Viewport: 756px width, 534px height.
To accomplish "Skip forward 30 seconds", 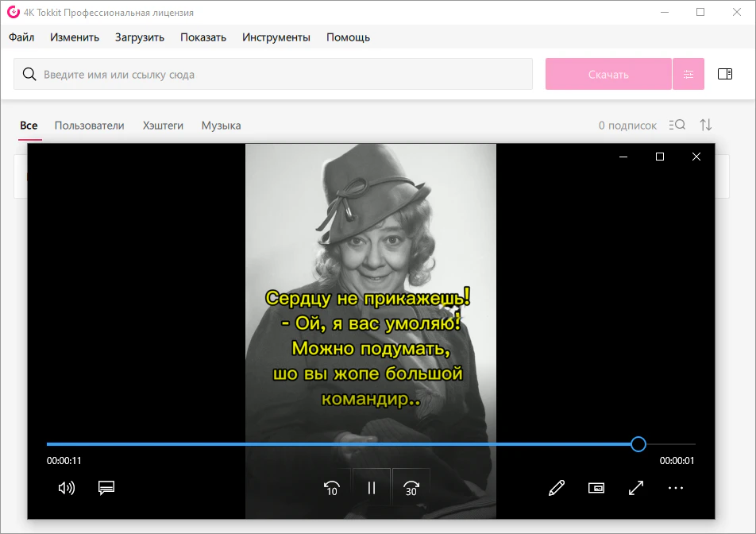I will 411,488.
